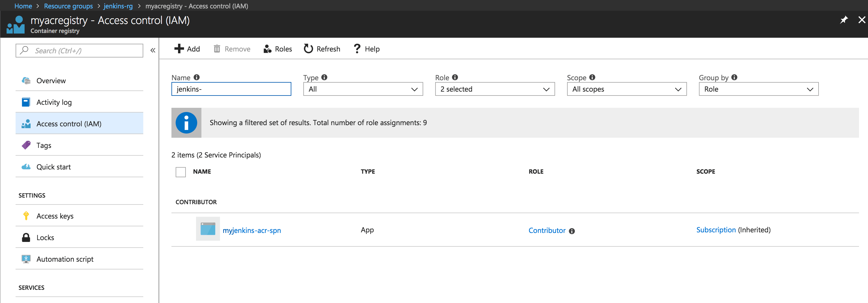Click the Quick start cloud icon

[x=26, y=167]
